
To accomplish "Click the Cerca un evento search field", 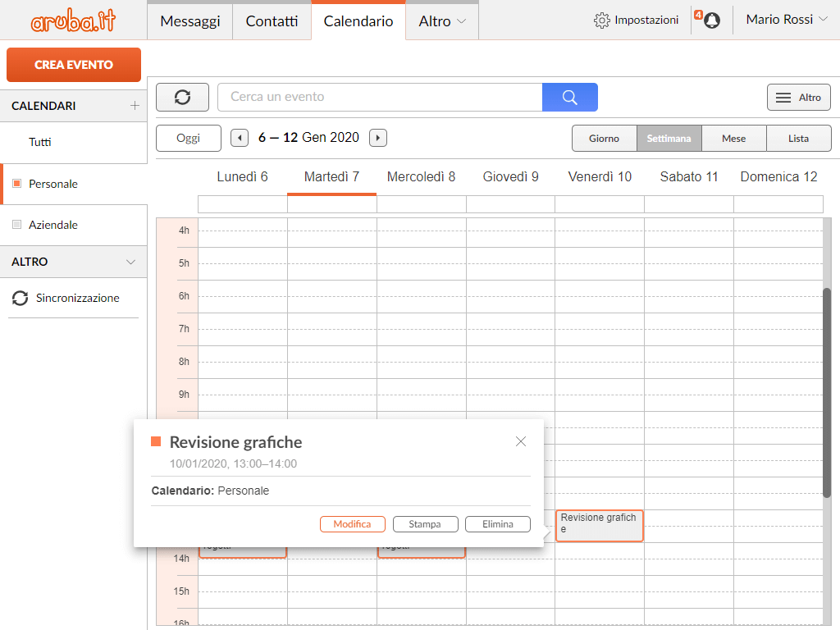I will (x=379, y=97).
